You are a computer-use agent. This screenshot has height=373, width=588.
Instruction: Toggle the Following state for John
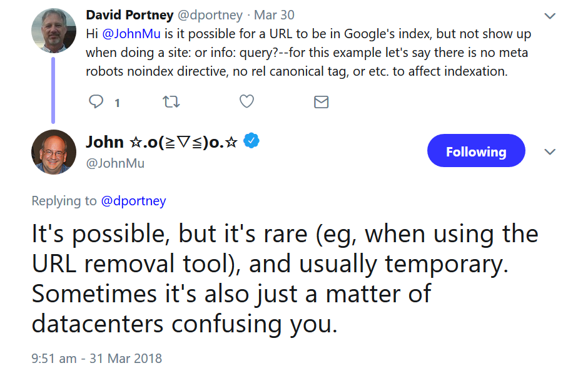click(476, 151)
